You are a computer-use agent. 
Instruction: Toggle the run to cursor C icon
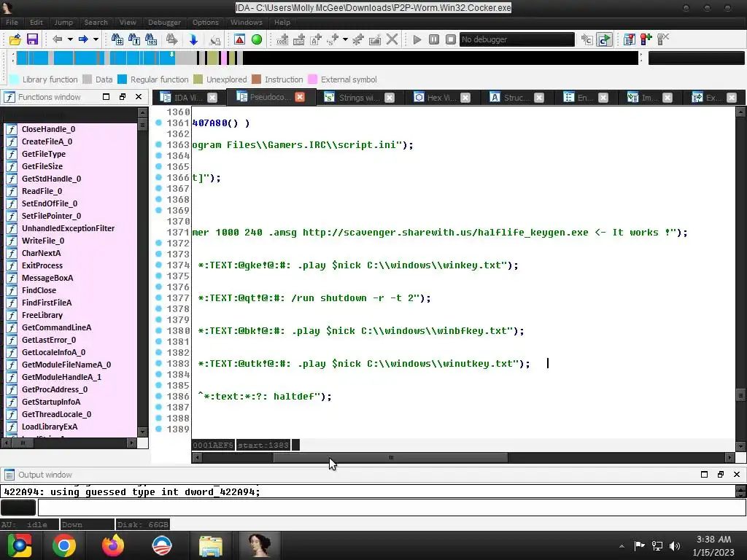[x=604, y=39]
